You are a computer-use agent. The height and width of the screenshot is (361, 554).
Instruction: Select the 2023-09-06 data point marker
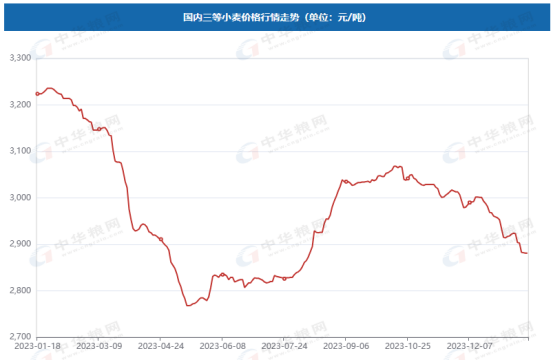(x=346, y=182)
